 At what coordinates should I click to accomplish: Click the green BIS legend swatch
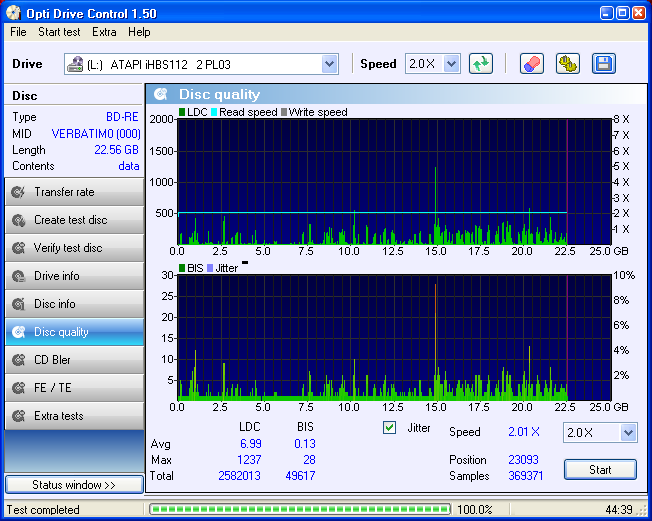click(x=182, y=268)
